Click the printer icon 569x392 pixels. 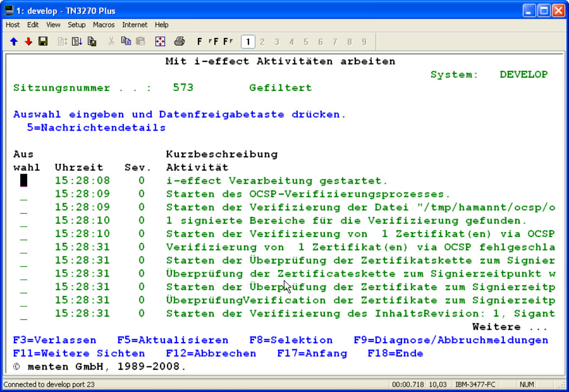[x=180, y=42]
